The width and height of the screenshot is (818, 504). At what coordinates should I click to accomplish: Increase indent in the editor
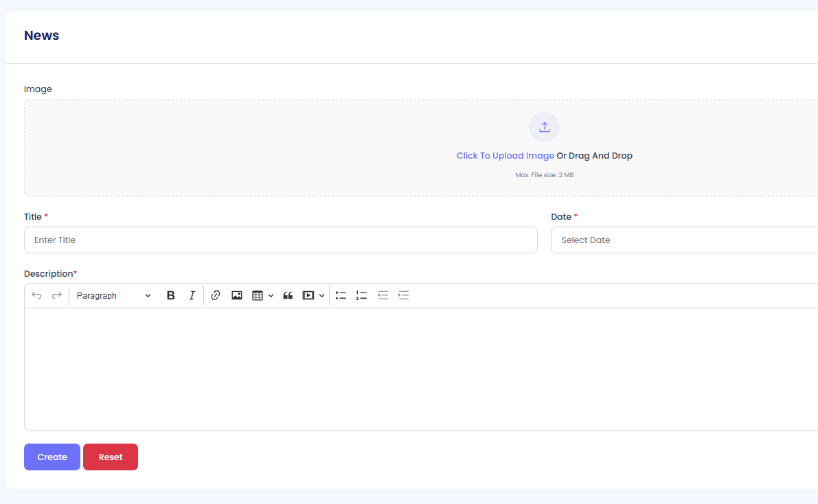pos(404,295)
